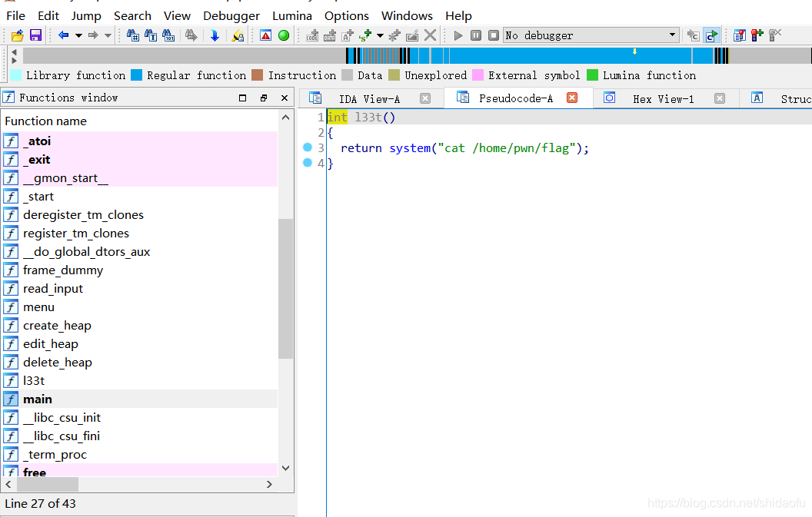Open the Options menu

[x=347, y=15]
